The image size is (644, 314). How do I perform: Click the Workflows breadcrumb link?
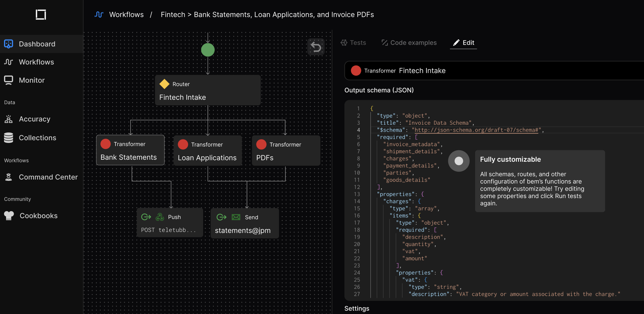coord(126,14)
